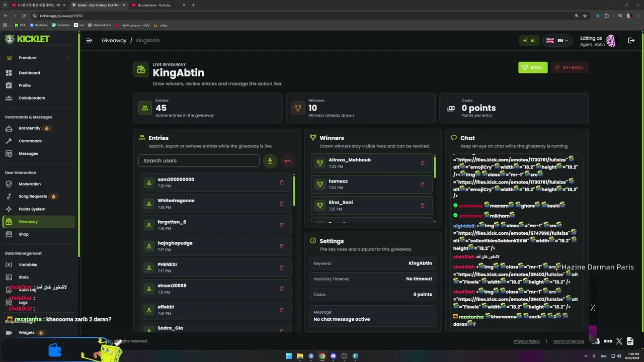
Task: Reload the page
Action: click(x=24, y=16)
